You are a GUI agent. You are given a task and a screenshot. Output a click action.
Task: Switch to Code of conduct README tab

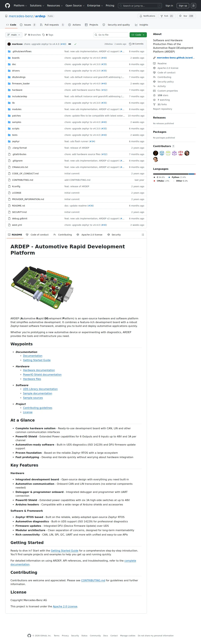click(37, 235)
